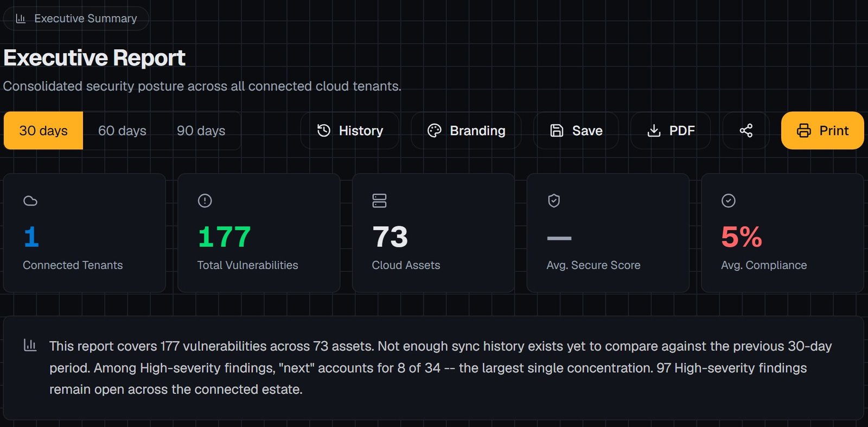This screenshot has height=427, width=868.
Task: Select the 30 days time range
Action: [43, 130]
